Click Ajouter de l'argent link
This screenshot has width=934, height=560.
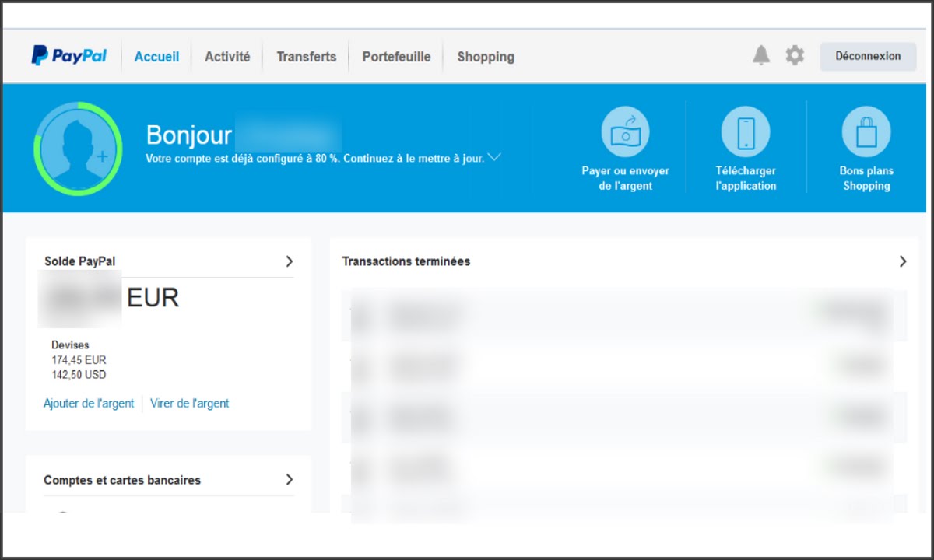coord(89,403)
